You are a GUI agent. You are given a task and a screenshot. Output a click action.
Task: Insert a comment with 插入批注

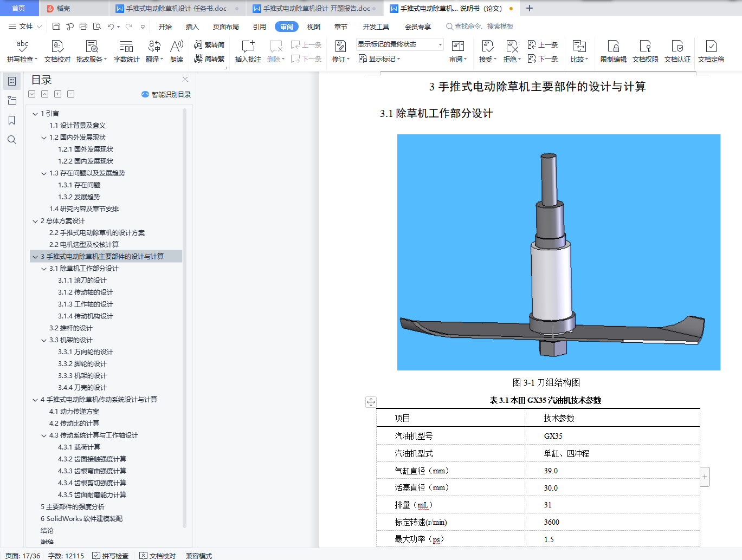(248, 51)
